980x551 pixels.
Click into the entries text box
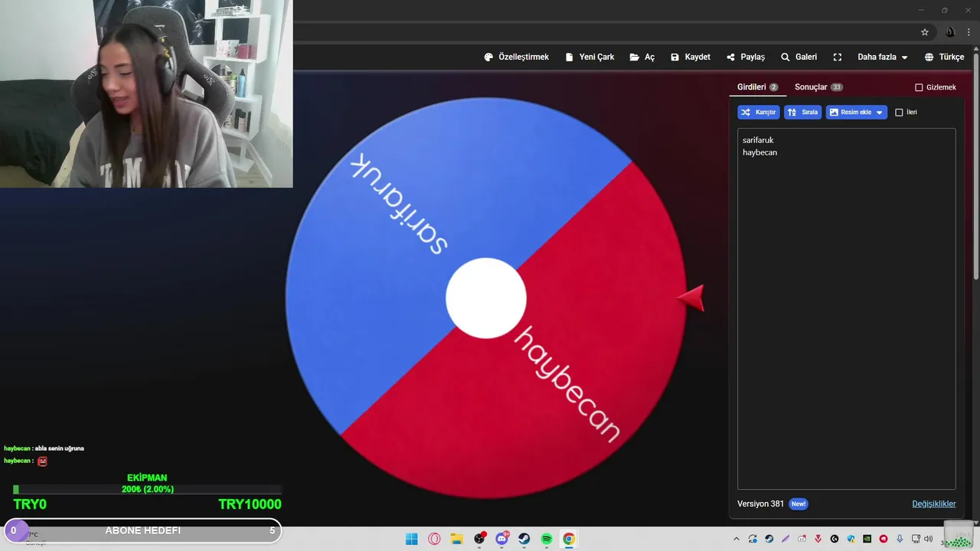[x=846, y=308]
